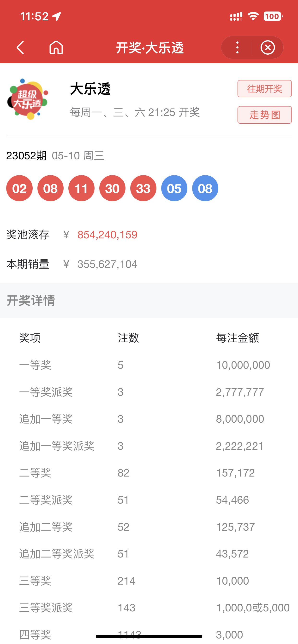Tap the 追加二等奖 row label
The image size is (298, 644).
click(46, 527)
